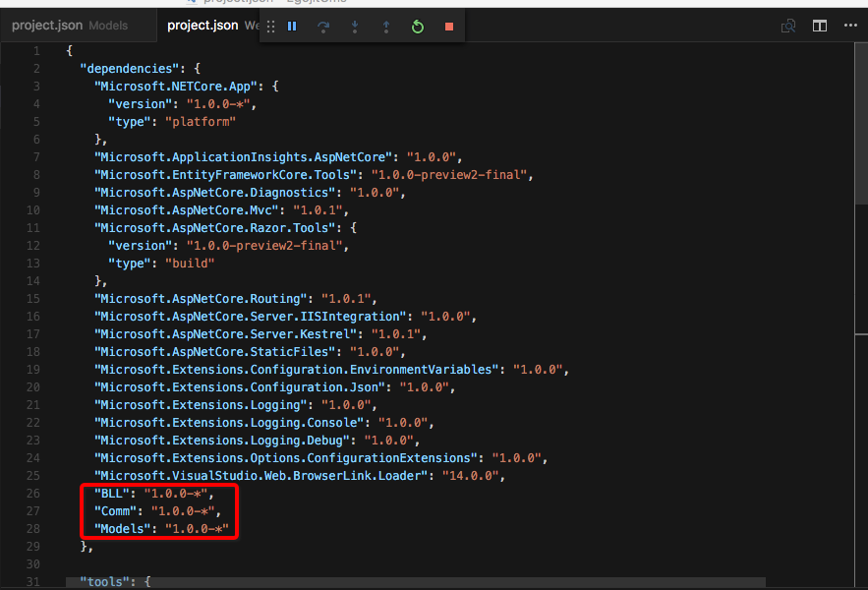Click "Microsoft.Extensions.Configuration.Json" entry
This screenshot has width=868, height=590.
click(240, 387)
